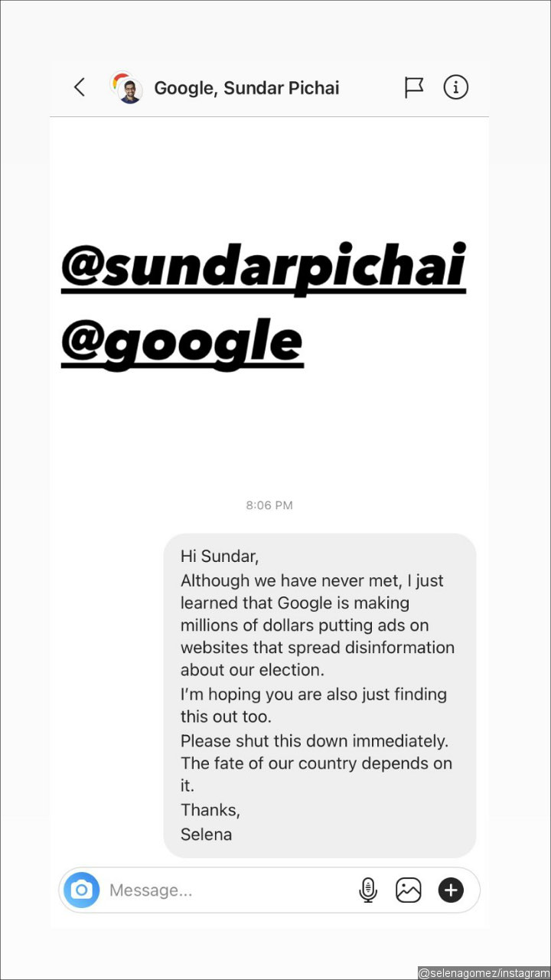Click the @selenagomez/instagram watermark credit

click(x=484, y=972)
